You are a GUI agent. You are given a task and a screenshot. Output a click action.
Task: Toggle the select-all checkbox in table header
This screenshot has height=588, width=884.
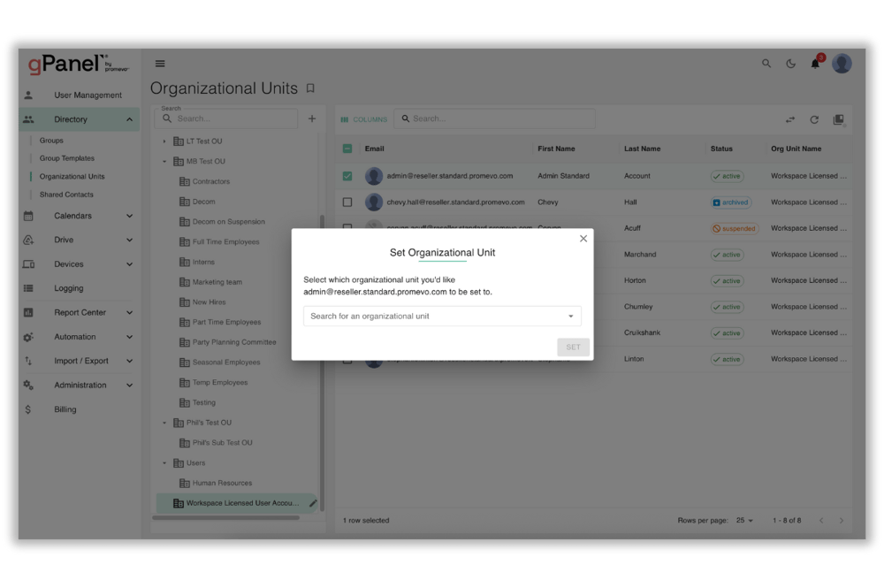tap(347, 149)
